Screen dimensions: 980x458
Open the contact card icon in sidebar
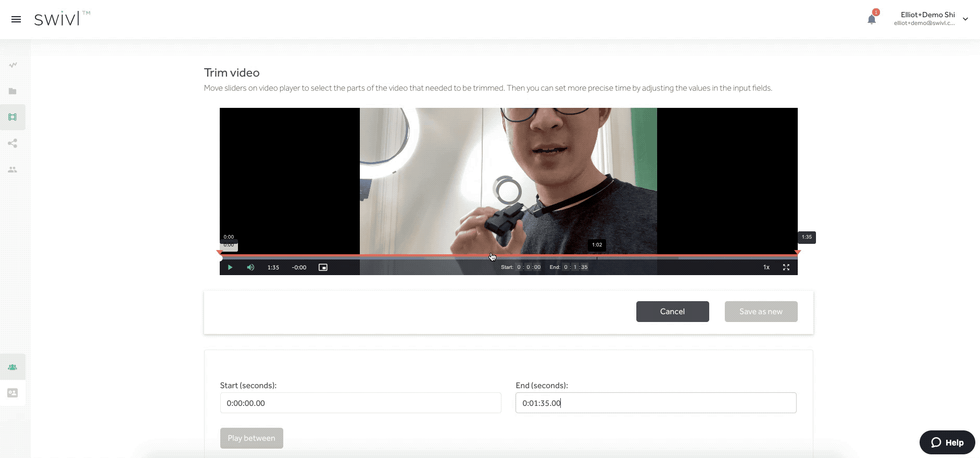(x=12, y=393)
